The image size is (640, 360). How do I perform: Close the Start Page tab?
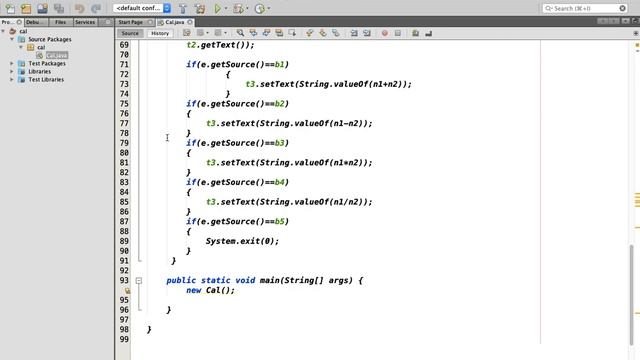(x=150, y=22)
